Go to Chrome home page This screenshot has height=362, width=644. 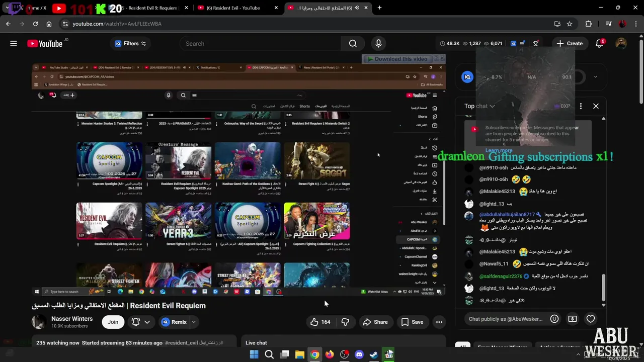tap(49, 24)
